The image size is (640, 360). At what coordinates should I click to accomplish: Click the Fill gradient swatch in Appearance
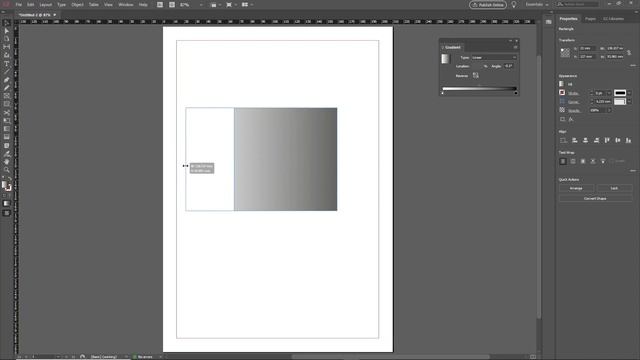pos(562,84)
